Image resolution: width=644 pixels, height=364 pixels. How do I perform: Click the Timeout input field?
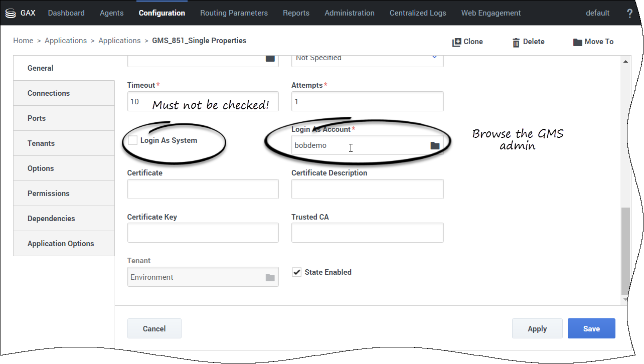(203, 101)
